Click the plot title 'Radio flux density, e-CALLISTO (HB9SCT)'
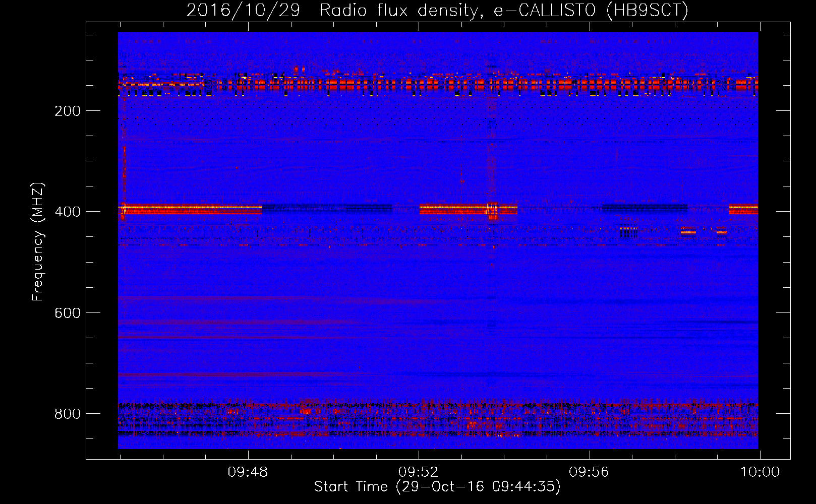This screenshot has width=816, height=504. [x=503, y=11]
